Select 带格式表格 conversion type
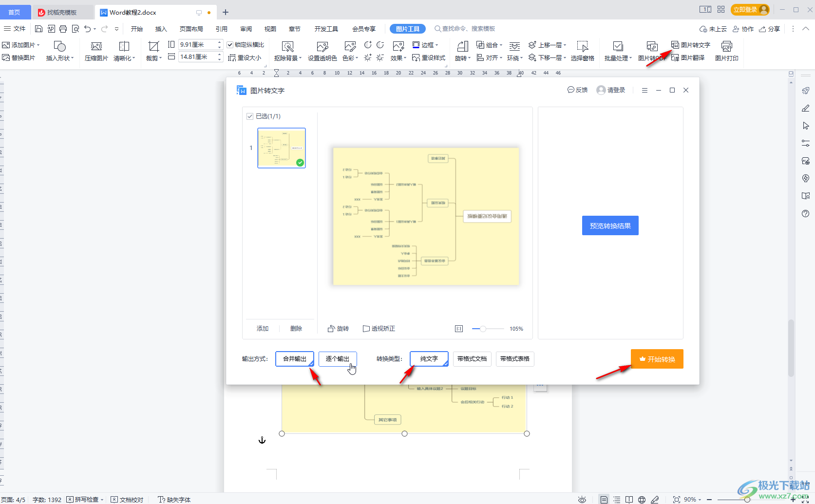Screen dimensions: 815x504 tap(515, 359)
